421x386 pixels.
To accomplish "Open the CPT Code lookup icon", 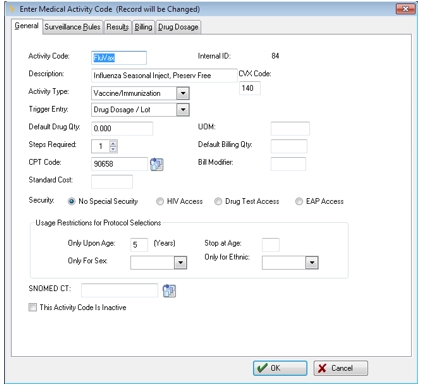I will [157, 164].
